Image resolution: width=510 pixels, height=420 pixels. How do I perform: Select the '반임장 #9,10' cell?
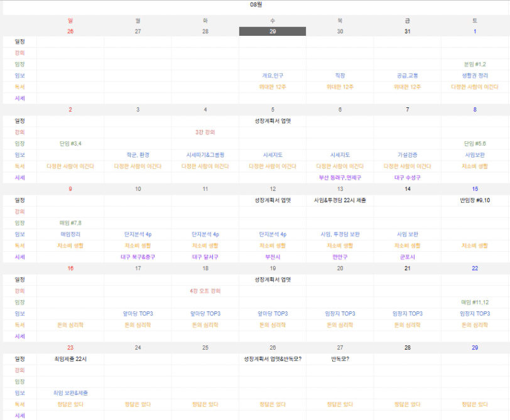(x=475, y=200)
